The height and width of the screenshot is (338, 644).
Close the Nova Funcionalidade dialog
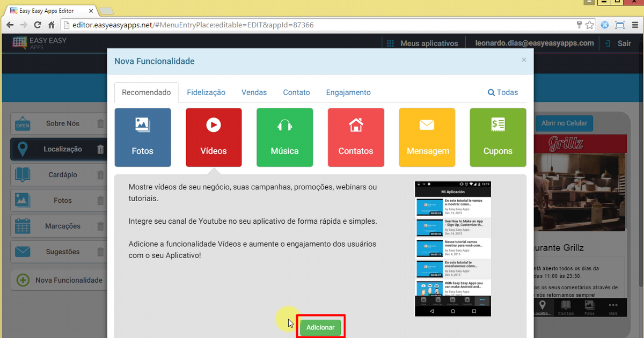524,60
